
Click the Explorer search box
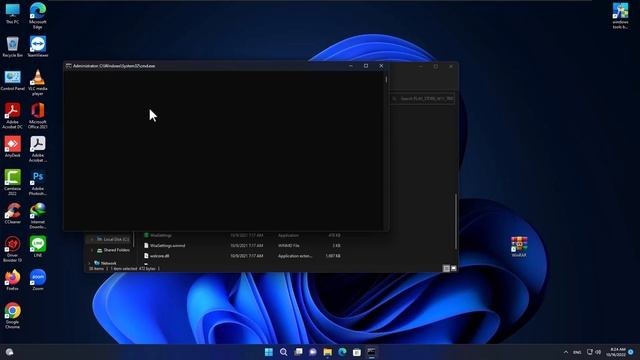(x=423, y=98)
